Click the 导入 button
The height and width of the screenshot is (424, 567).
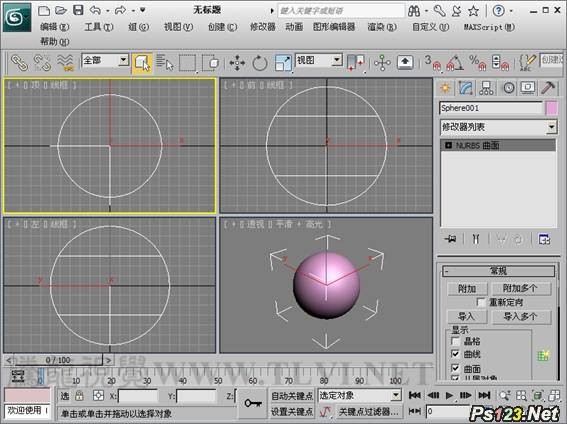[467, 317]
